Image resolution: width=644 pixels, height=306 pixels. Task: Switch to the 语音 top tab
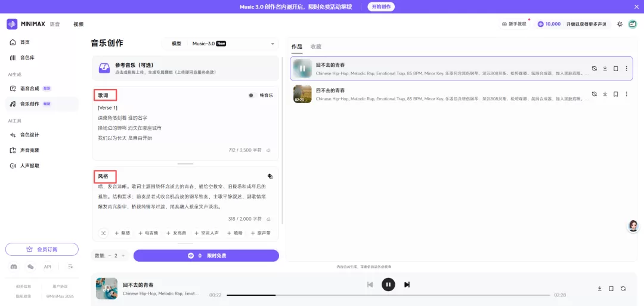55,24
